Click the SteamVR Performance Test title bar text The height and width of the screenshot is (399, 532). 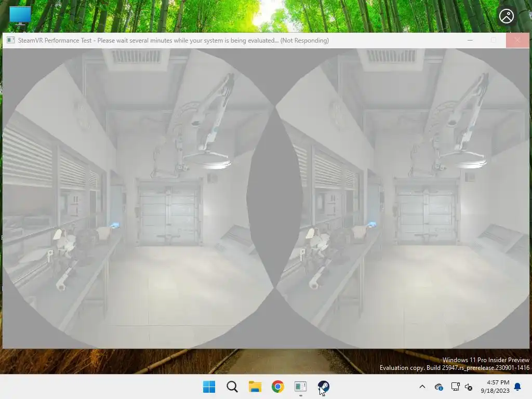coord(174,41)
